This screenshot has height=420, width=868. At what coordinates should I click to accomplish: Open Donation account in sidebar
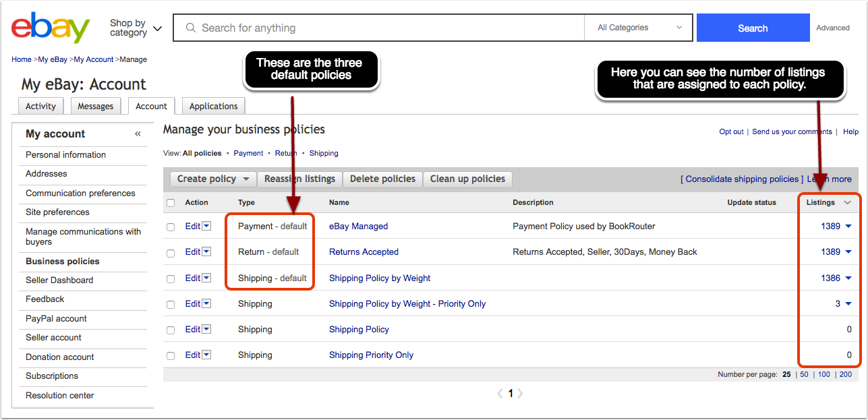pyautogui.click(x=59, y=357)
